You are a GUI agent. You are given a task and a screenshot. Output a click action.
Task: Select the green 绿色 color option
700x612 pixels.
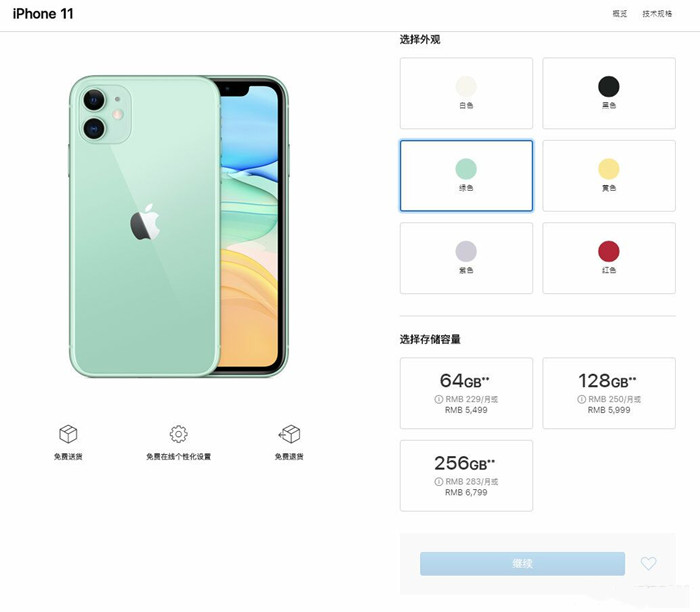466,176
